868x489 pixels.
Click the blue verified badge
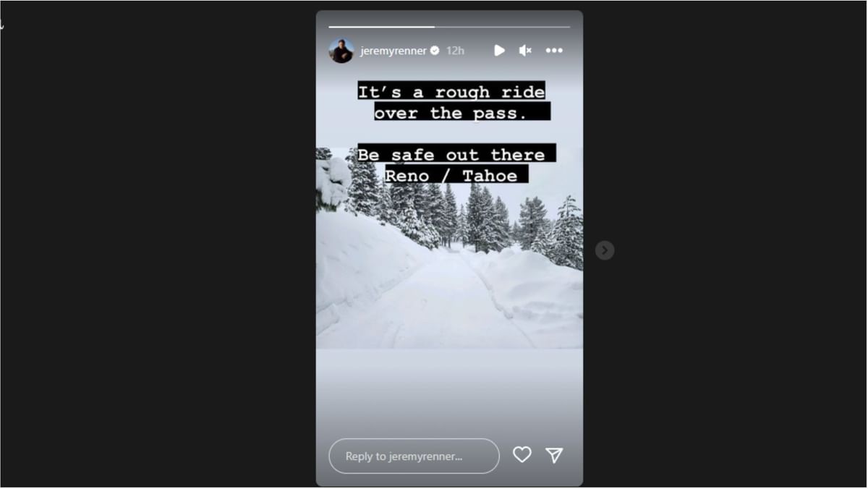(435, 51)
